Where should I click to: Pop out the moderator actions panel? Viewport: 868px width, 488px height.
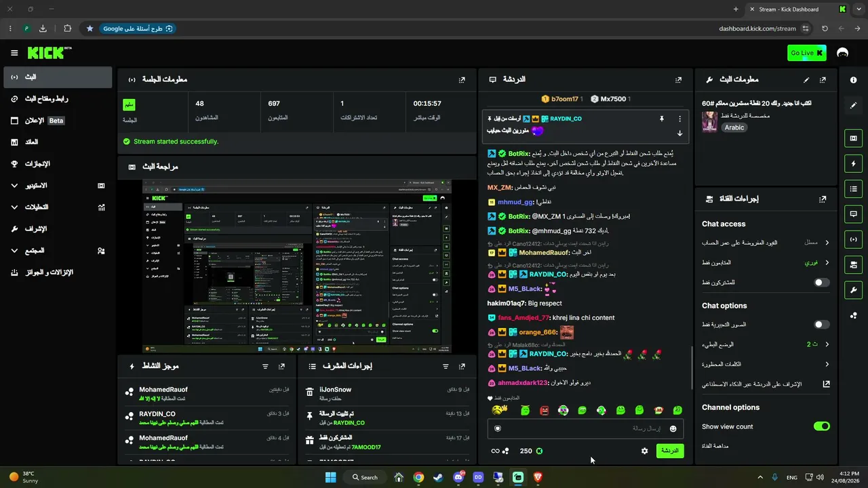point(462,366)
